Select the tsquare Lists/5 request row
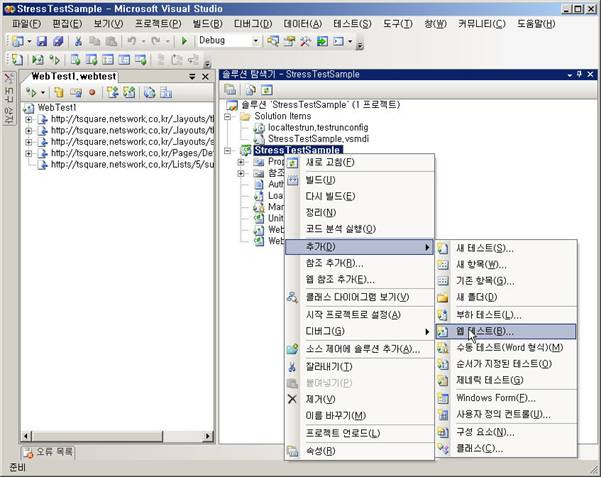Image resolution: width=601 pixels, height=477 pixels. (126, 164)
